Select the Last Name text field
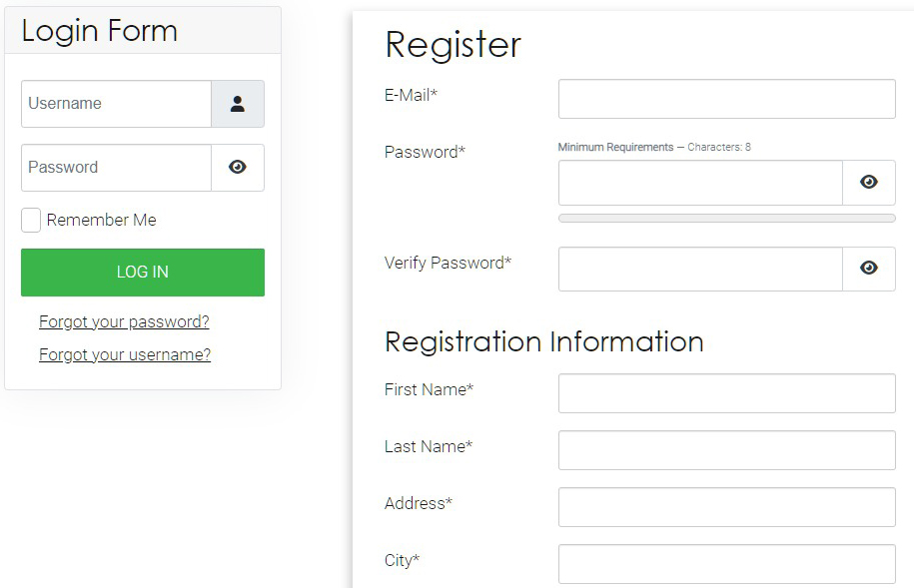914x588 pixels. [726, 450]
